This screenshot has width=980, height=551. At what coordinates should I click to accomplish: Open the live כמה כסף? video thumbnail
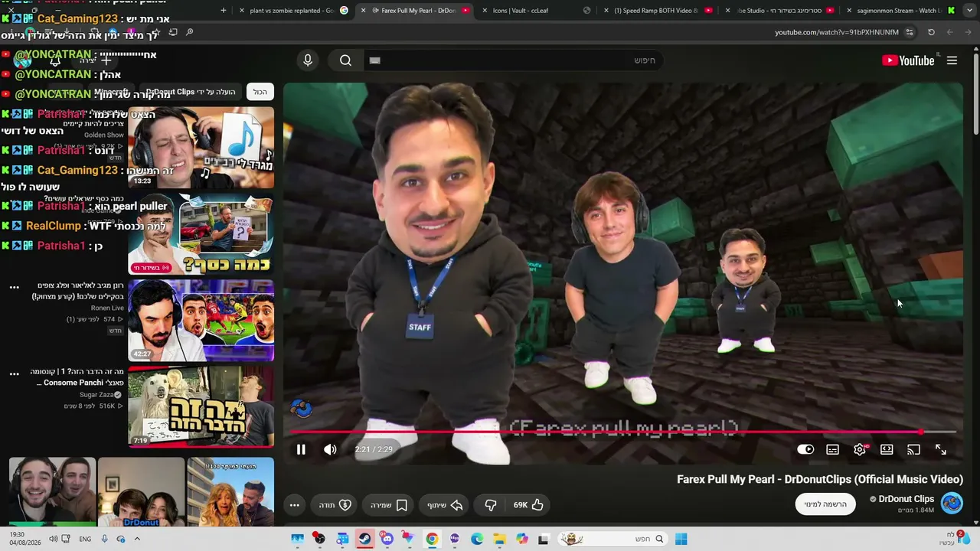point(201,234)
